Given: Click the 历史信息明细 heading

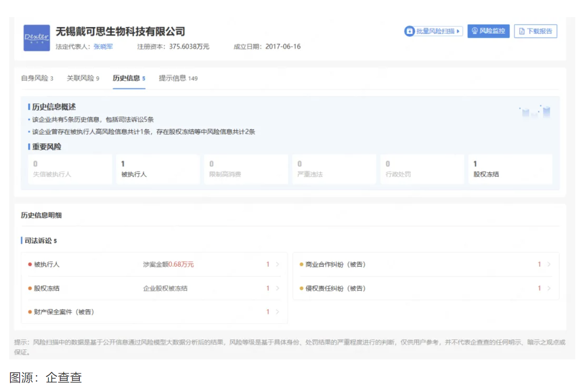Looking at the screenshot, I should [41, 215].
